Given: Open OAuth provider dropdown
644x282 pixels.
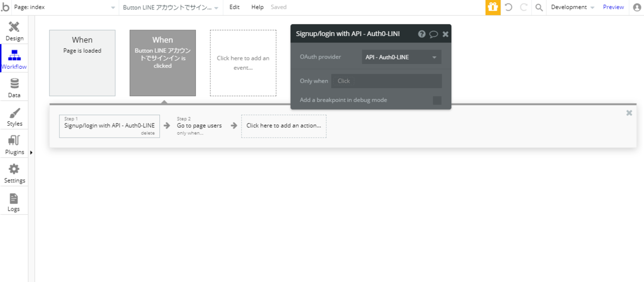Looking at the screenshot, I should 402,57.
